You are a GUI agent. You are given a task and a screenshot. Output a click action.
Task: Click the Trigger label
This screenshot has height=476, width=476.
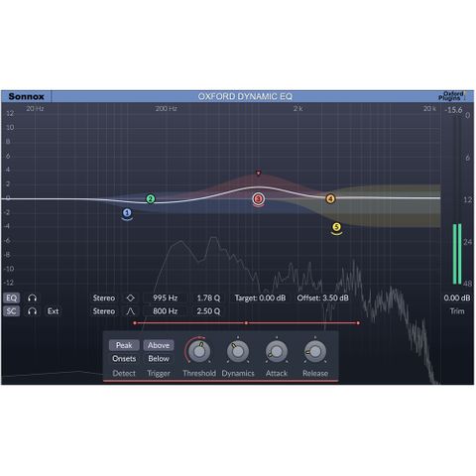159,373
